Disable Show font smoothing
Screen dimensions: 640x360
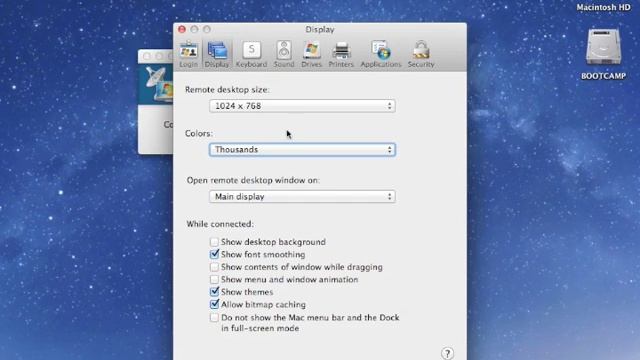[x=214, y=254]
